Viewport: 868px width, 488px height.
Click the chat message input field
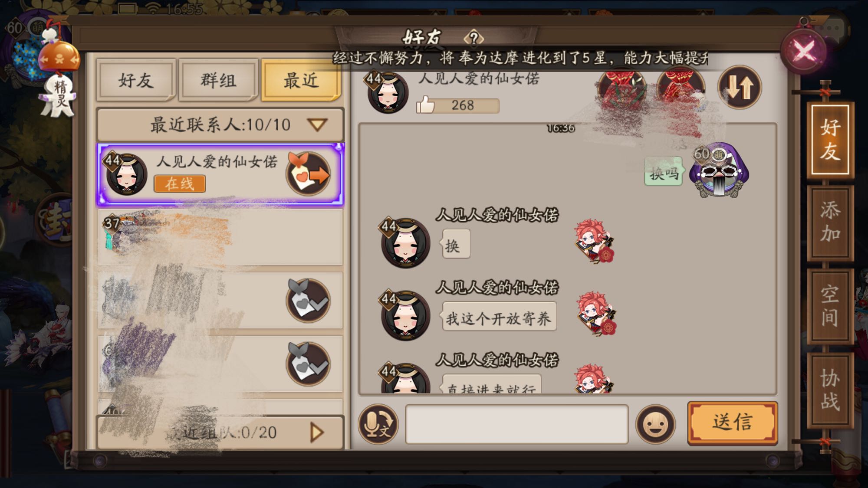point(516,424)
